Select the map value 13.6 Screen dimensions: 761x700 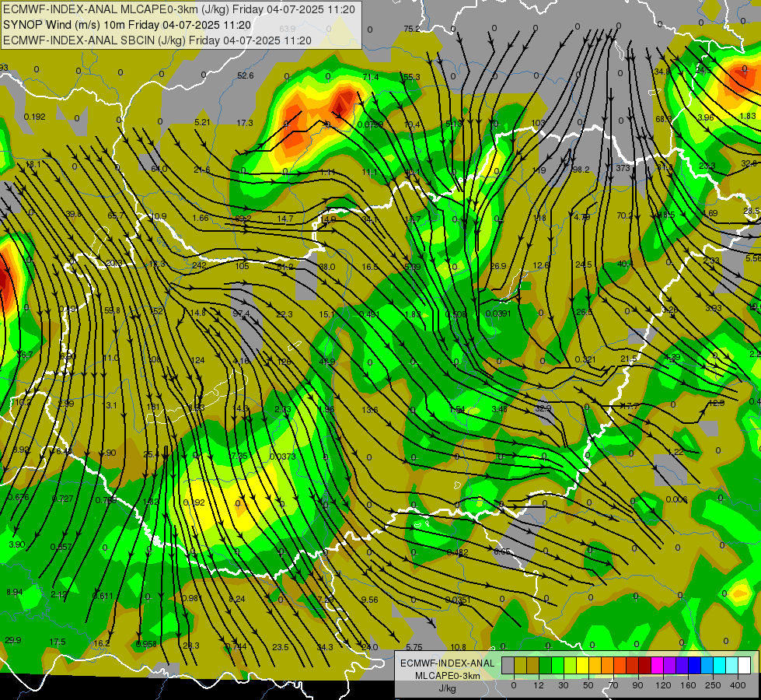(x=370, y=410)
